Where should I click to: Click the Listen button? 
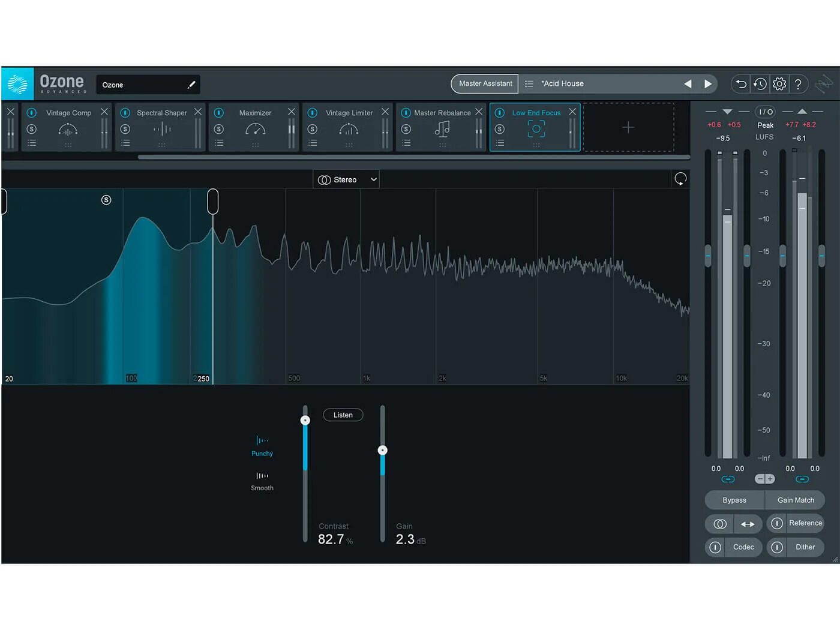(x=343, y=415)
